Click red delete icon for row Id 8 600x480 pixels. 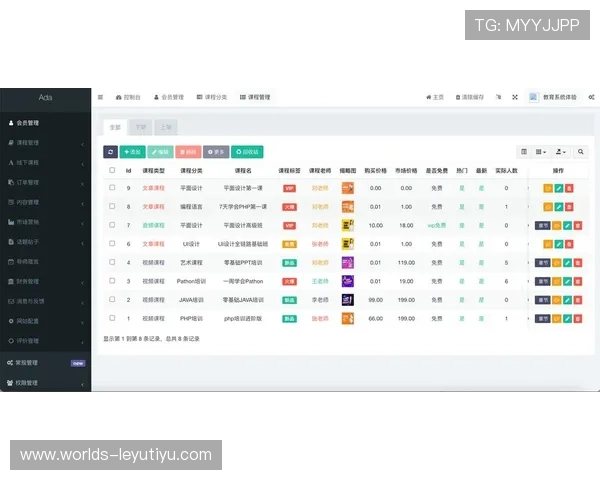[569, 207]
